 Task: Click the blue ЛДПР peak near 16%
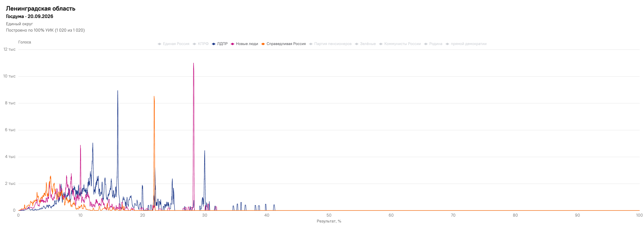click(118, 91)
